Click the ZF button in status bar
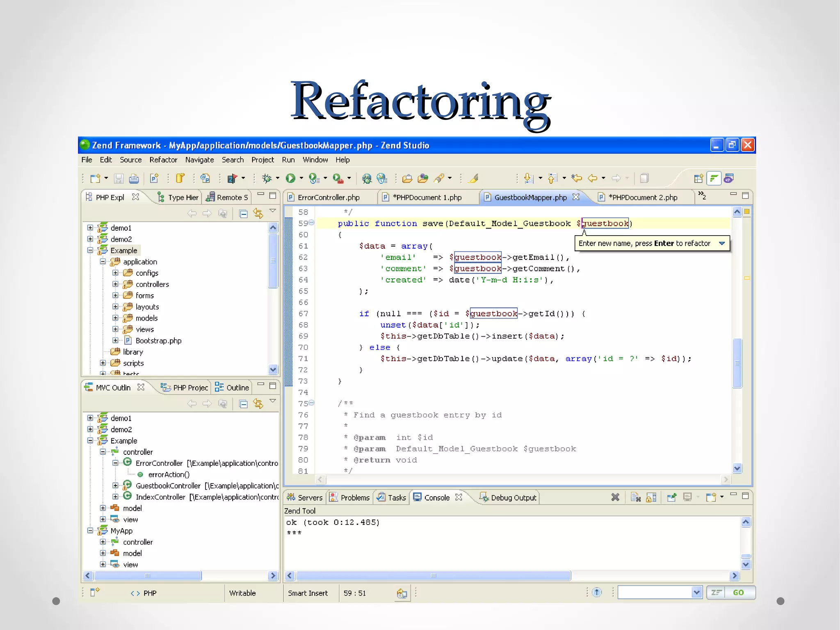The width and height of the screenshot is (840, 630). [716, 593]
